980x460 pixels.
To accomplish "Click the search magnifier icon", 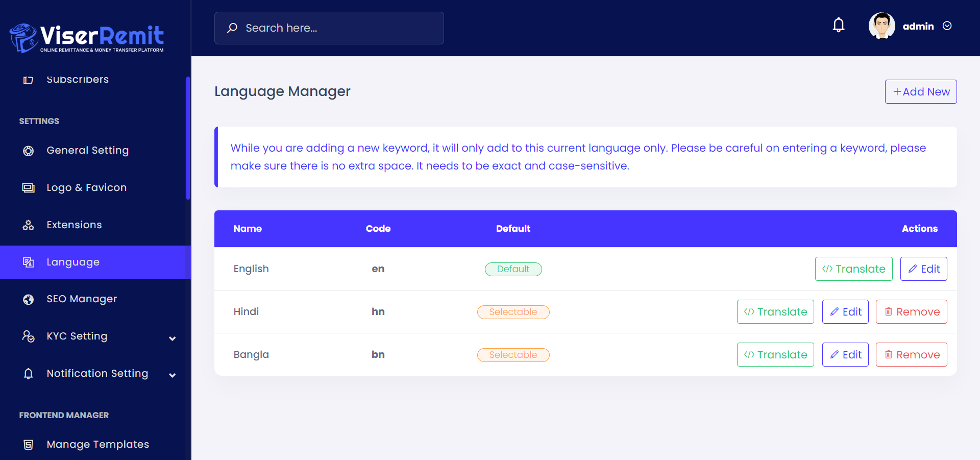I will point(232,28).
